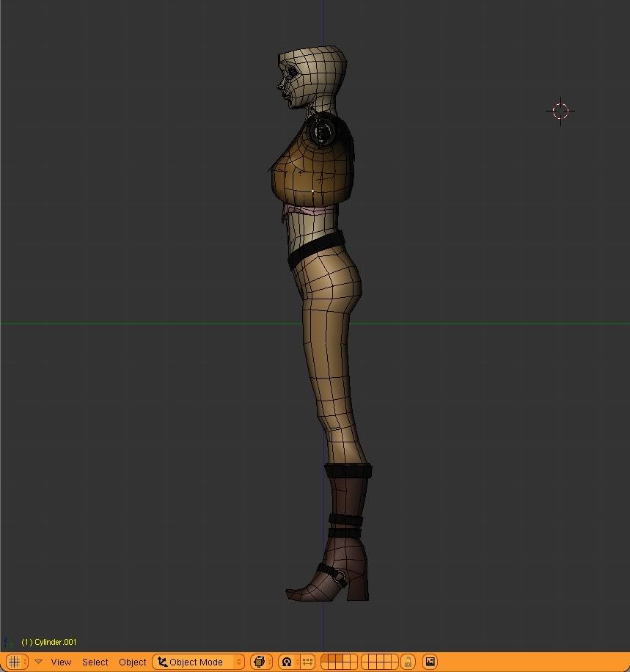Open the Object Mode dropdown
The height and width of the screenshot is (672, 630).
click(x=199, y=662)
